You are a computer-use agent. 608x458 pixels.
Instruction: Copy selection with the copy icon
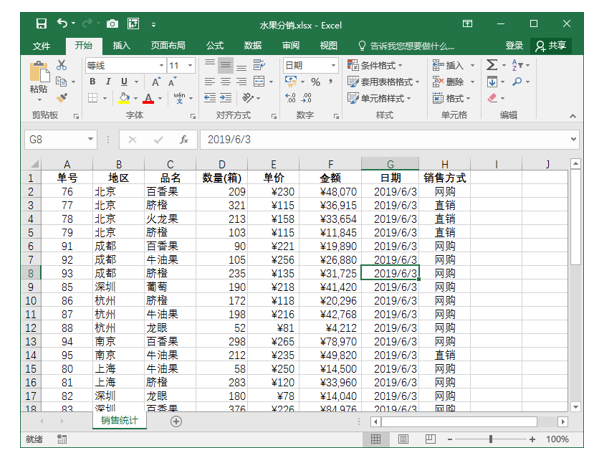61,81
